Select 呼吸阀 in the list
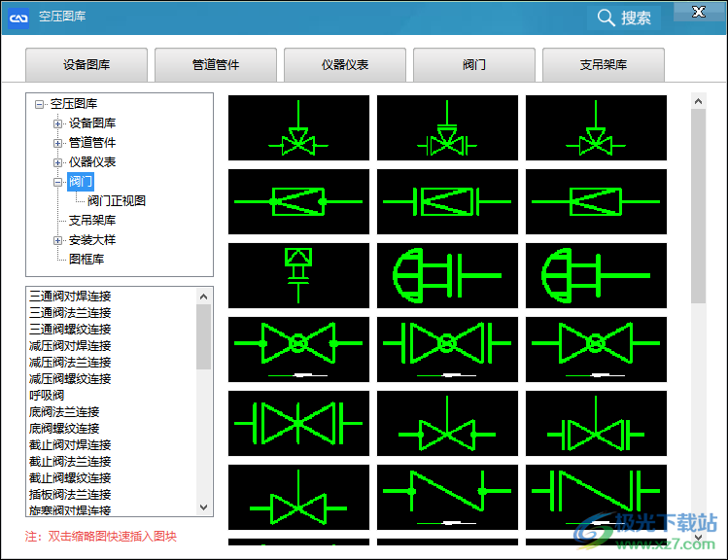The height and width of the screenshot is (560, 728). click(47, 396)
